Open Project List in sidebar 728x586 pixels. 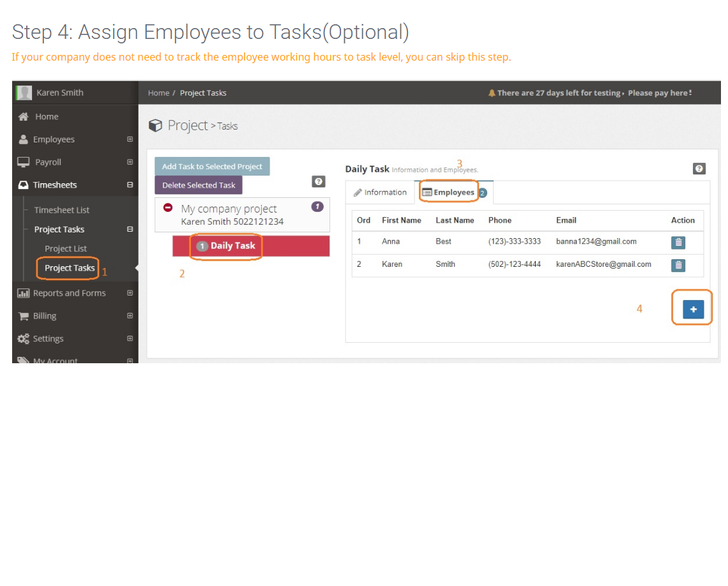(x=66, y=249)
